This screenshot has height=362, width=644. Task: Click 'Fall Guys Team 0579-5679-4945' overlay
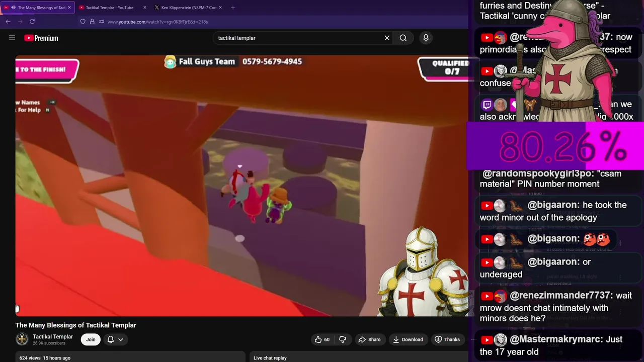click(x=233, y=61)
